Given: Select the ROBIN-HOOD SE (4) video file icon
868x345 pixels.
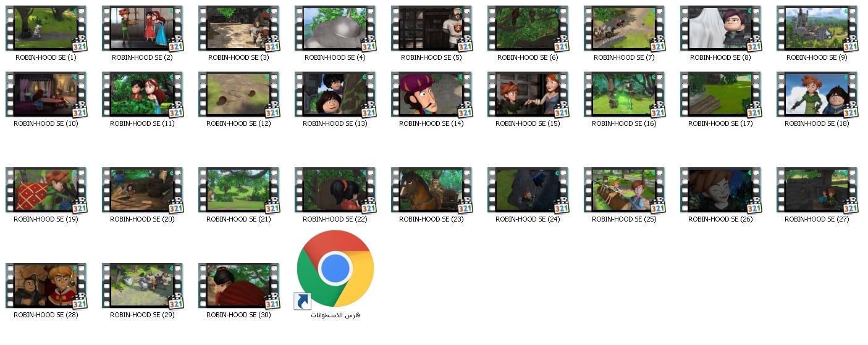Looking at the screenshot, I should click(x=335, y=28).
